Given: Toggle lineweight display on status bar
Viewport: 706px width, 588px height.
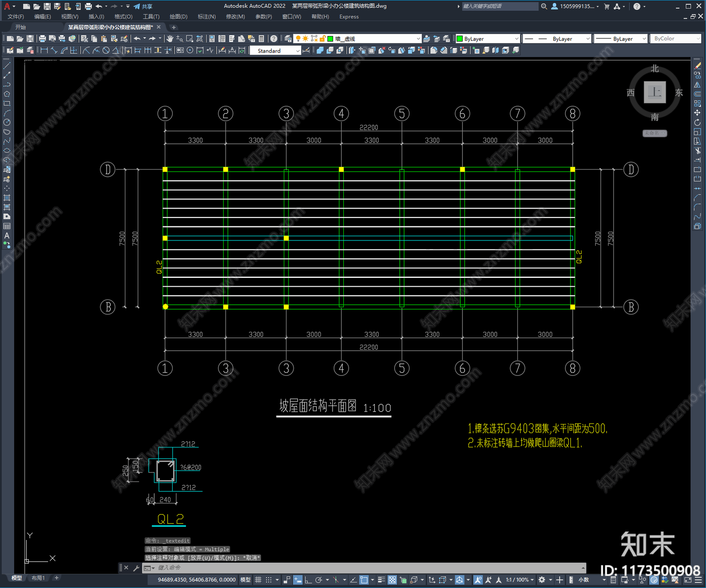Looking at the screenshot, I should [382, 580].
